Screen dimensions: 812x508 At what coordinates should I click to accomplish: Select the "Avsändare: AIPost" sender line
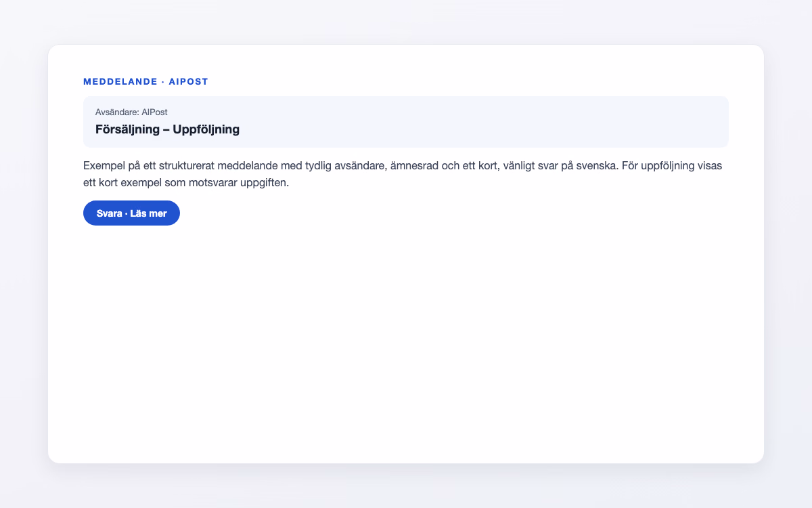[131, 112]
